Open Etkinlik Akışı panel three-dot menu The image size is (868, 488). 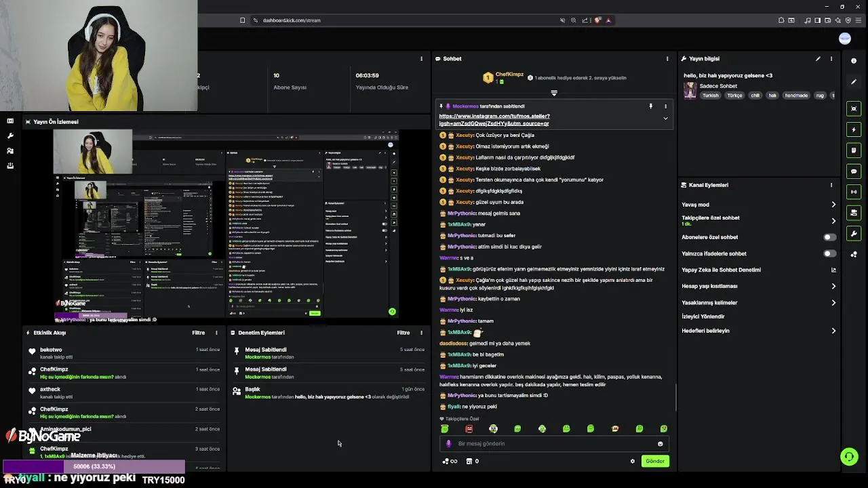(x=216, y=333)
